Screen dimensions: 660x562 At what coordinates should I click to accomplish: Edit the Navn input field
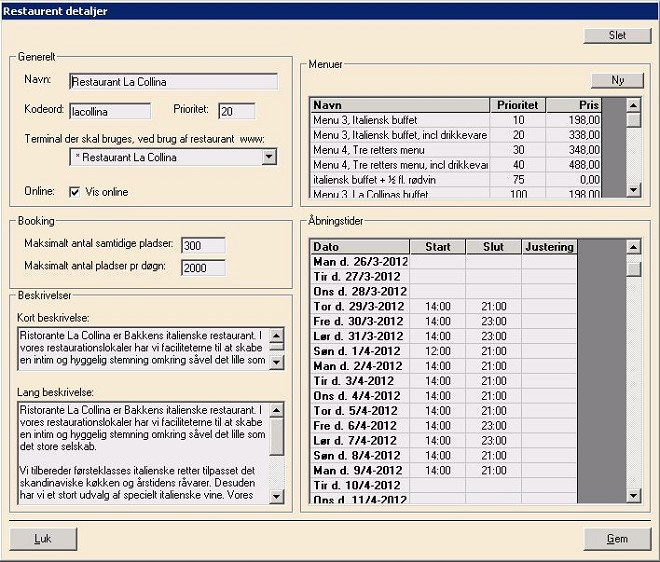[173, 82]
